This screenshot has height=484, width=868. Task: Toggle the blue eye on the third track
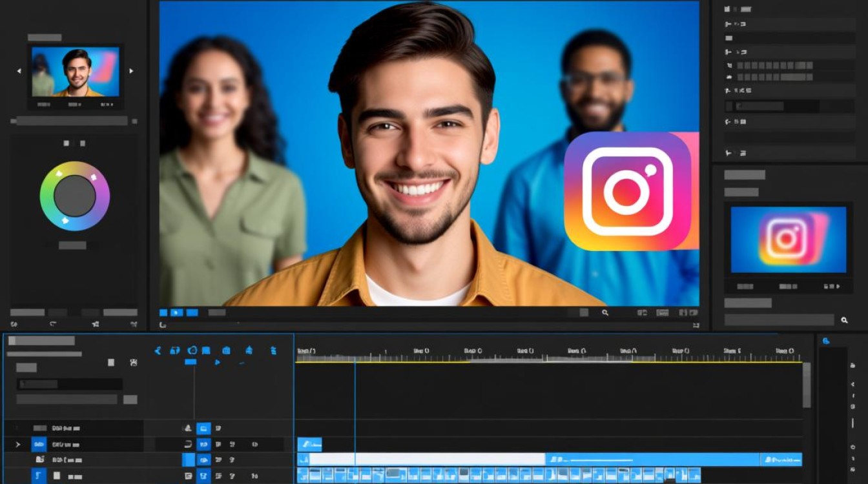click(203, 460)
